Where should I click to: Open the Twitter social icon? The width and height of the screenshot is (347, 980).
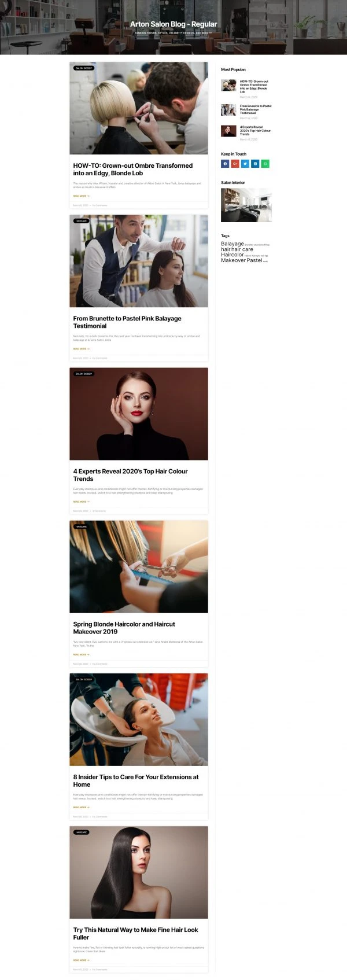click(245, 164)
